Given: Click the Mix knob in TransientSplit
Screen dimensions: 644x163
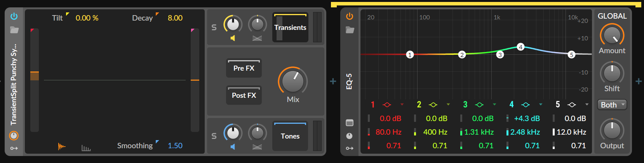Looking at the screenshot, I should (x=293, y=81).
